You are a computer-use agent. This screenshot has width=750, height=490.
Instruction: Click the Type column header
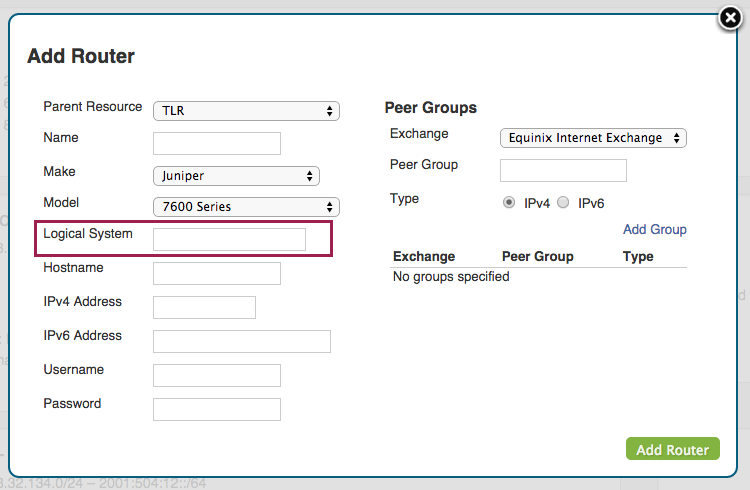tap(637, 257)
